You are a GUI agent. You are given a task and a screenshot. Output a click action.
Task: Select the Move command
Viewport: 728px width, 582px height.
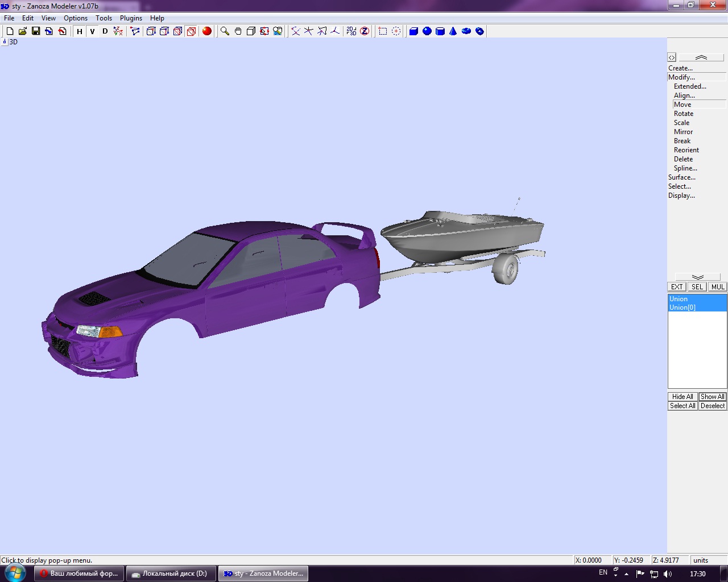coord(682,105)
